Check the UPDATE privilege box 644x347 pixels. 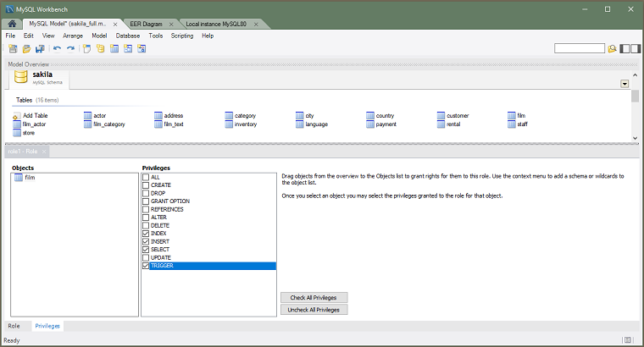[x=146, y=257]
